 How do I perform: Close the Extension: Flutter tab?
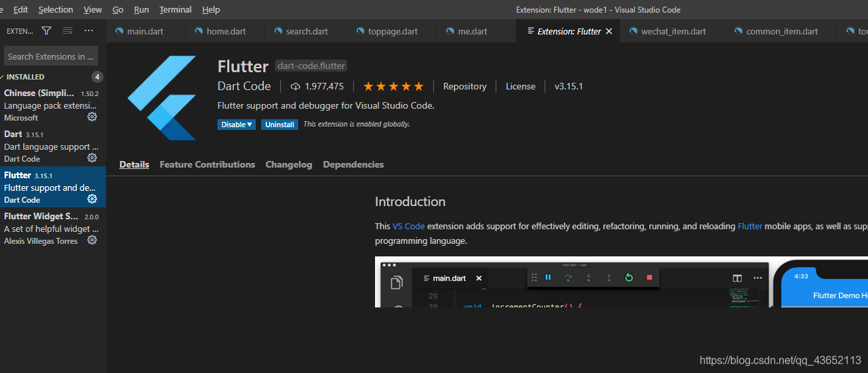point(609,31)
